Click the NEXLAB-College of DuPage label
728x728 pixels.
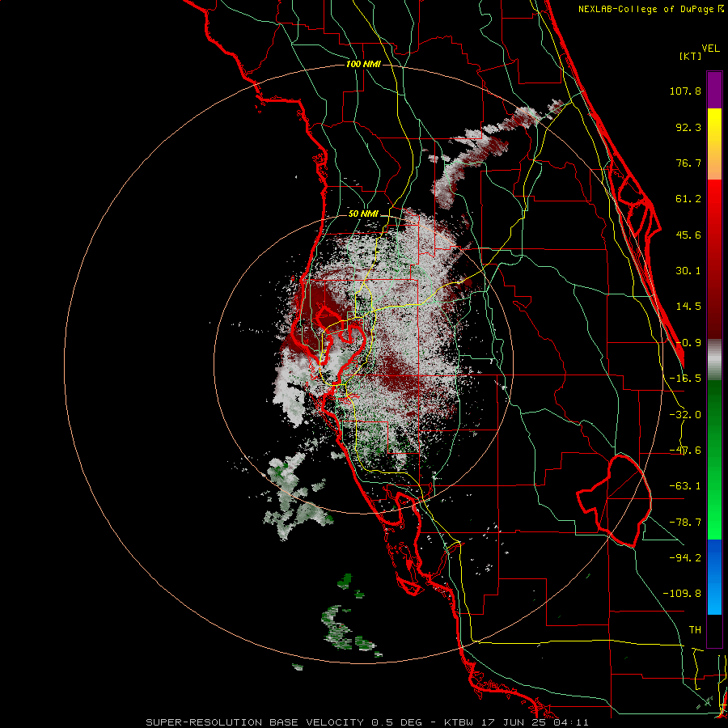pyautogui.click(x=651, y=9)
